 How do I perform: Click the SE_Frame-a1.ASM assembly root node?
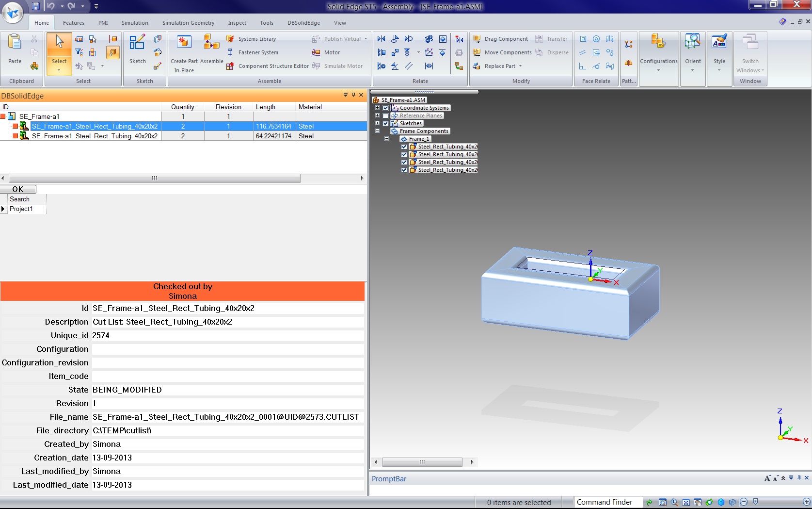tap(400, 100)
